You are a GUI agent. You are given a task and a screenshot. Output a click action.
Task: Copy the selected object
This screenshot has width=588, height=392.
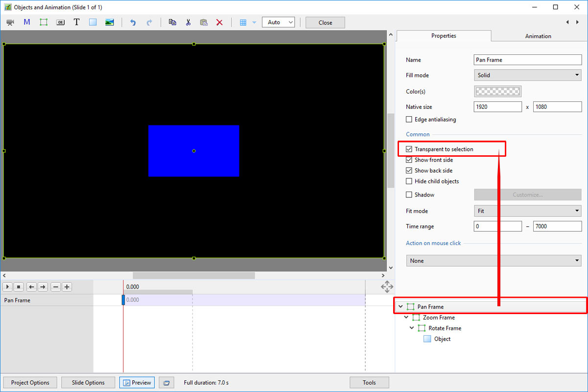click(172, 23)
